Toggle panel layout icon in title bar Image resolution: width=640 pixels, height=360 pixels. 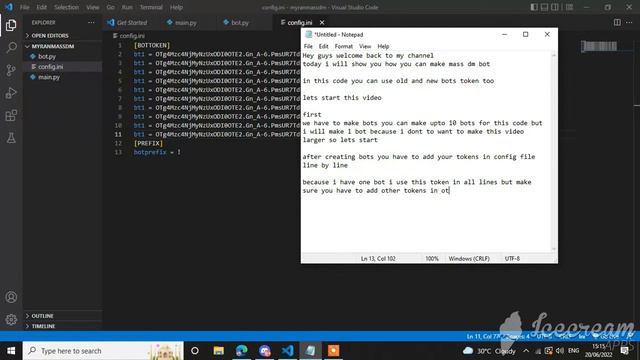(x=544, y=7)
